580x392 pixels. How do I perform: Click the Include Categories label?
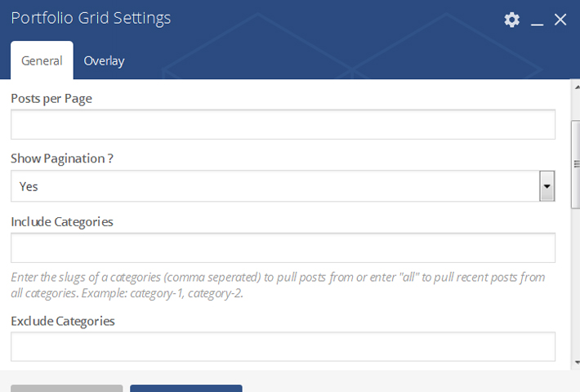(62, 222)
